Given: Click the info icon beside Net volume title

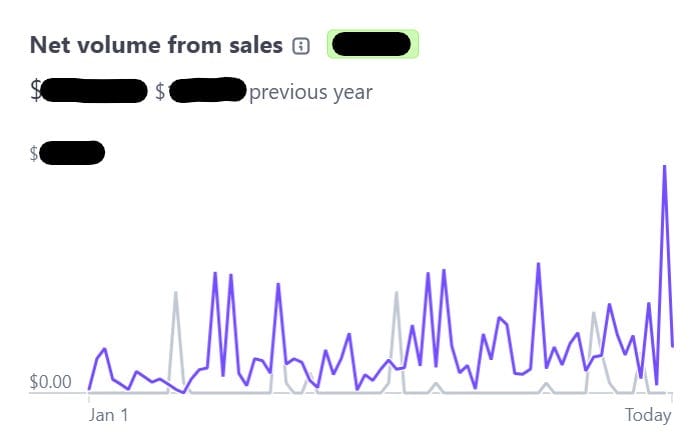Looking at the screenshot, I should click(x=301, y=45).
